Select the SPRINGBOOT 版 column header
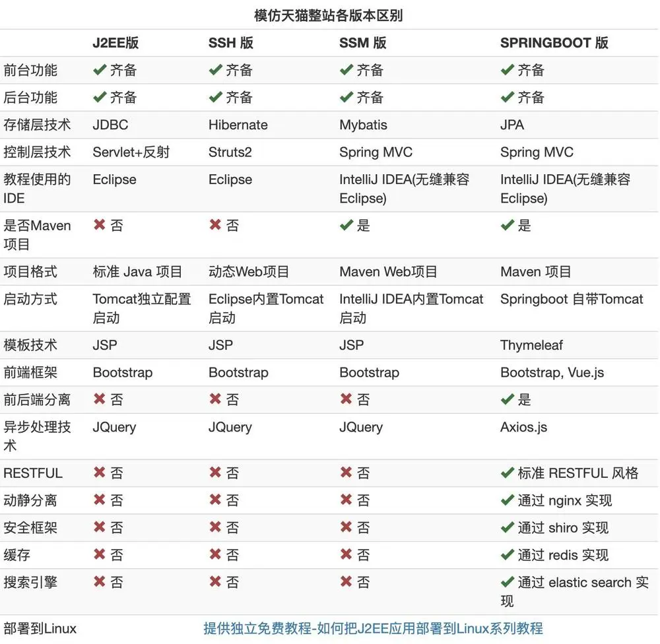 (554, 43)
